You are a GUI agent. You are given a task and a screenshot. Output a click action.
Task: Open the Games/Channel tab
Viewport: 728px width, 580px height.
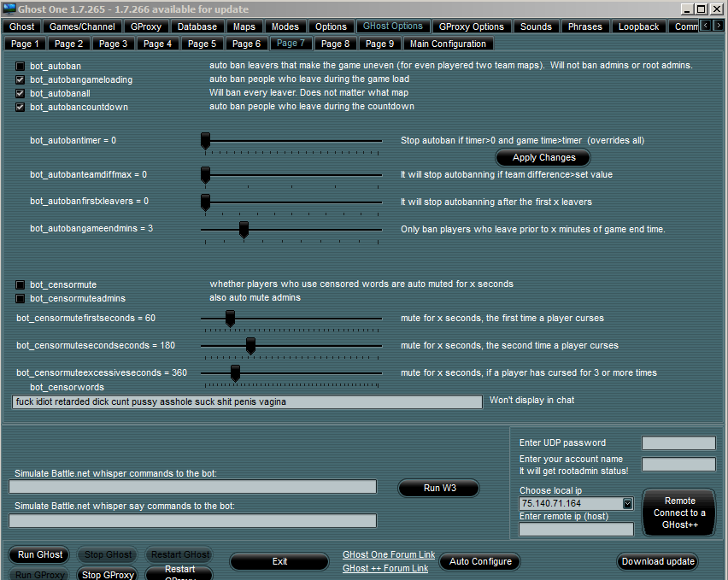point(82,26)
